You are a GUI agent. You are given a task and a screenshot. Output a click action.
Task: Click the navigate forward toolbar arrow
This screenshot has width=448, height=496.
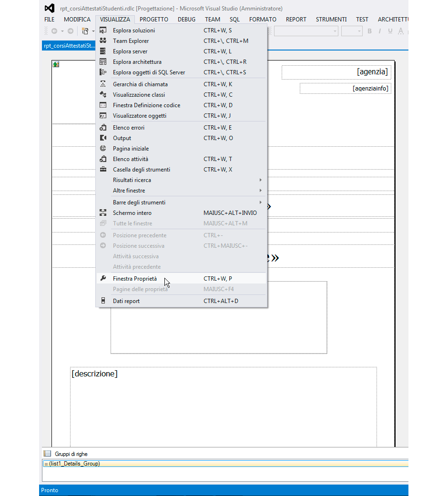point(71,31)
